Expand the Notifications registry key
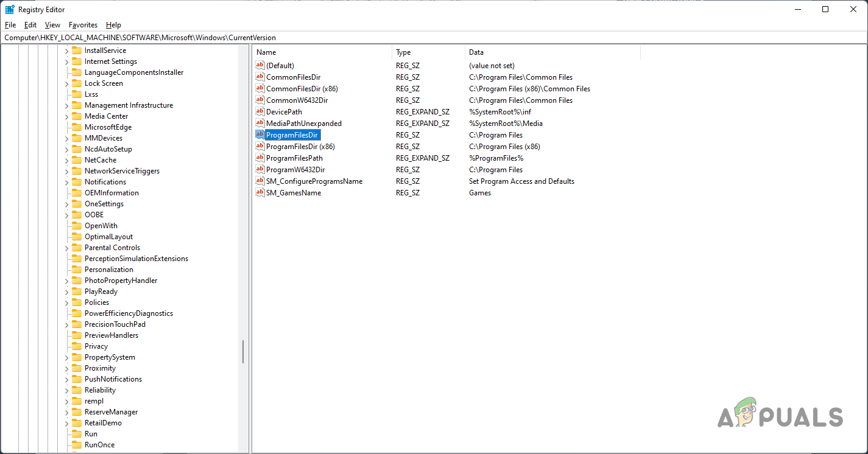This screenshot has width=868, height=454. tap(67, 182)
